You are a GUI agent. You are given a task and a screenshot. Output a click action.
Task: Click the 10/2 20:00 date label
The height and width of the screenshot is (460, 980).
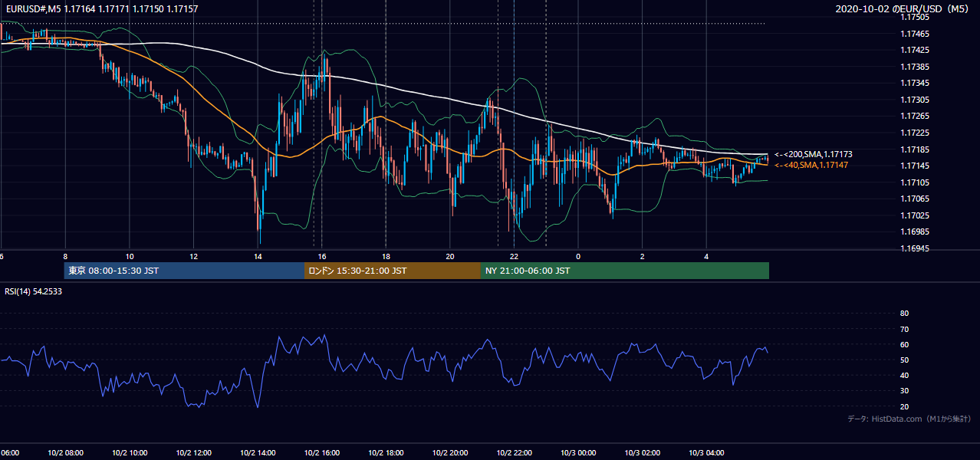tap(450, 452)
